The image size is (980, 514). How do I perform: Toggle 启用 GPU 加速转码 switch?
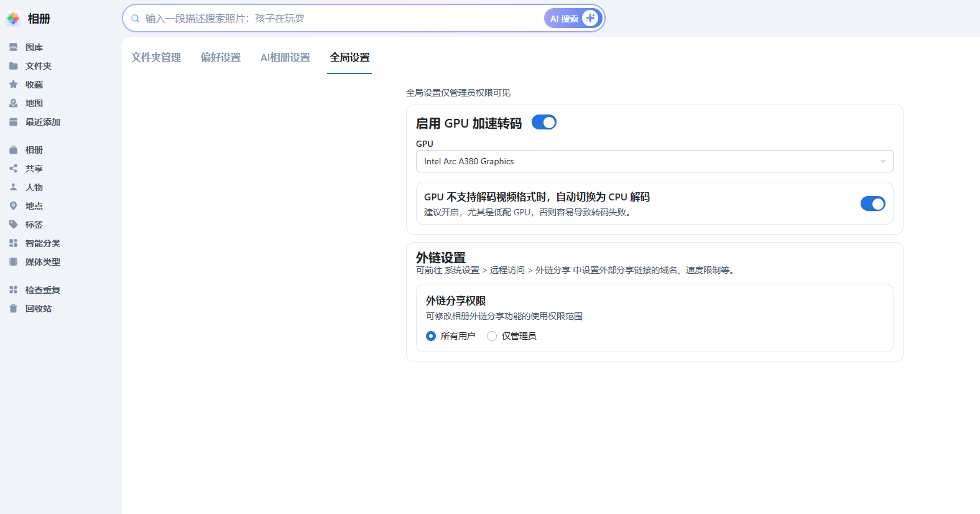coord(544,123)
